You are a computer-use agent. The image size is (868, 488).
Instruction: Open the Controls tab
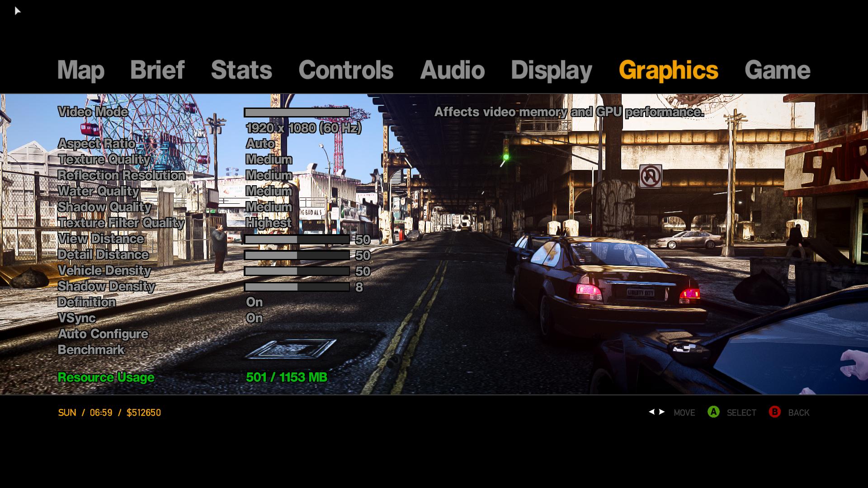[x=345, y=70]
